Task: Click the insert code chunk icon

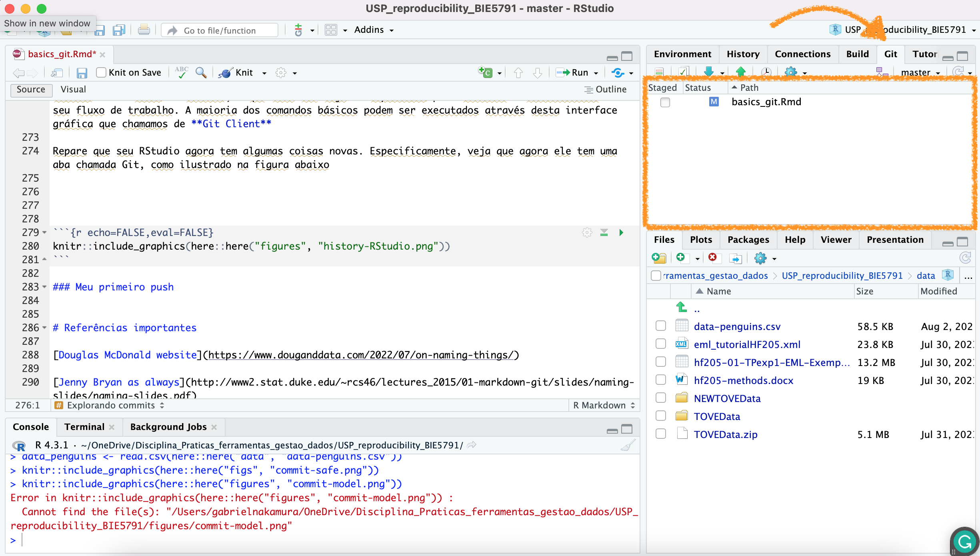Action: click(485, 72)
